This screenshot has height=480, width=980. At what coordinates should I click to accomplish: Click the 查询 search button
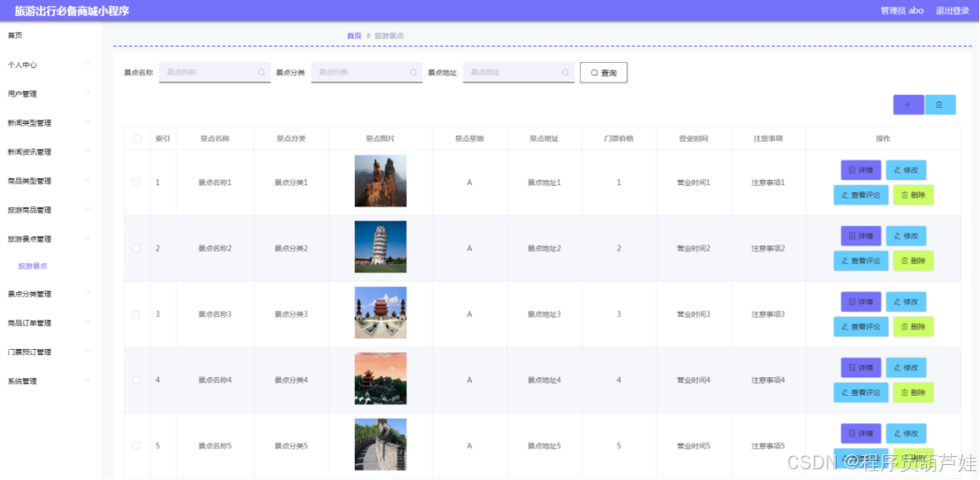(603, 73)
